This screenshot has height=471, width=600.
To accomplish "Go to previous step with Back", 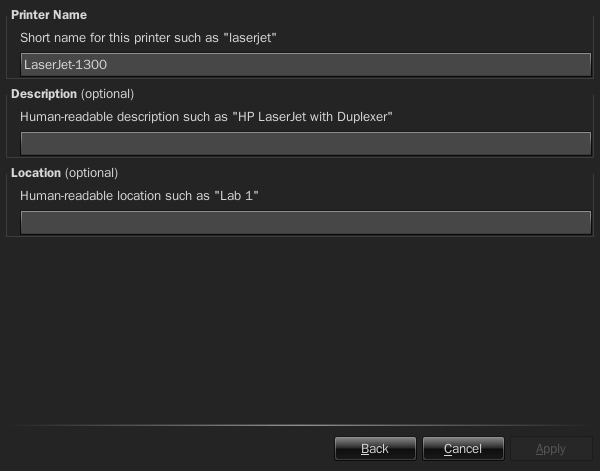I will tap(375, 448).
